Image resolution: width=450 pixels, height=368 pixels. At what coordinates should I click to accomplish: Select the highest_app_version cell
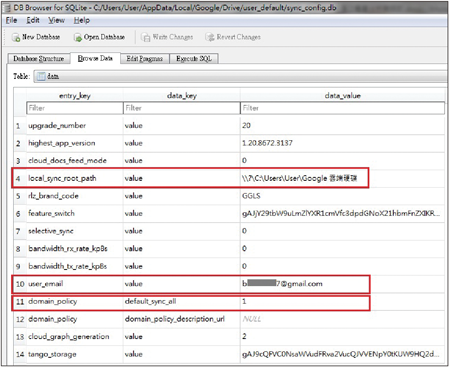coord(75,143)
